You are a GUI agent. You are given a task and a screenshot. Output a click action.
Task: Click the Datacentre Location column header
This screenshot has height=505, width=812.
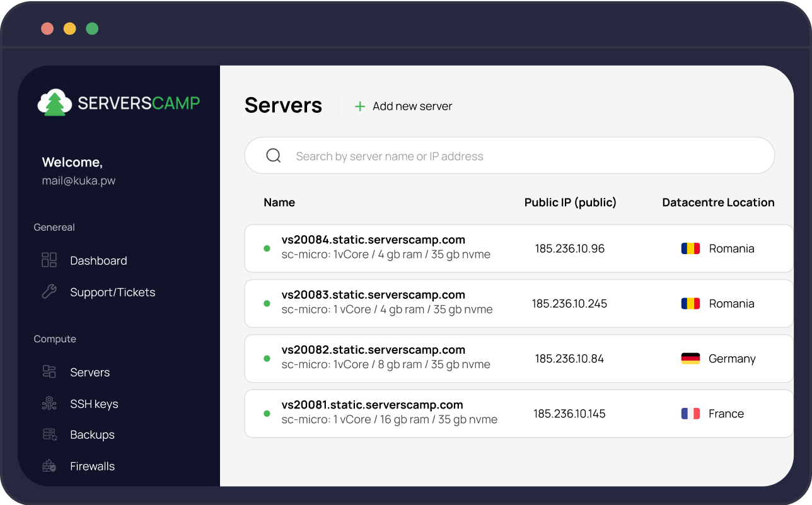718,202
